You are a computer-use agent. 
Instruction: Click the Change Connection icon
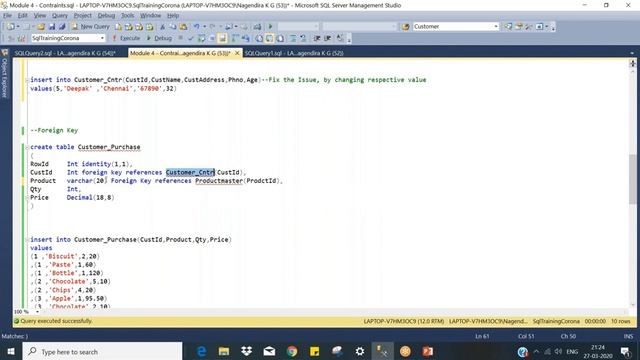pos(22,38)
